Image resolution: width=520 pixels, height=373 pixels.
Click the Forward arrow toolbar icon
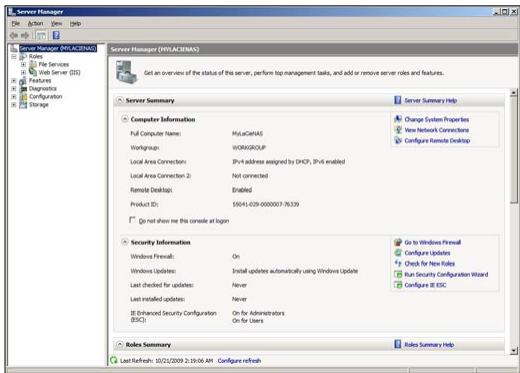point(25,35)
